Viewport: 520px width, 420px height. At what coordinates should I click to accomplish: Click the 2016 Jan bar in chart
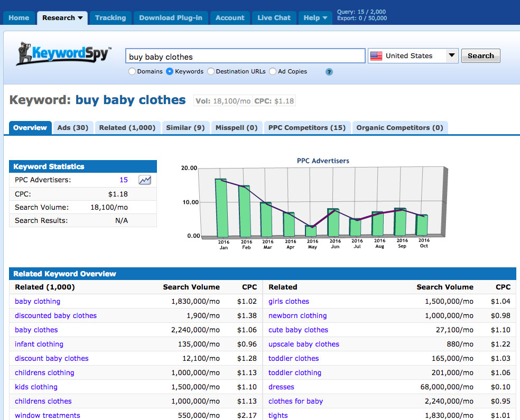[221, 208]
